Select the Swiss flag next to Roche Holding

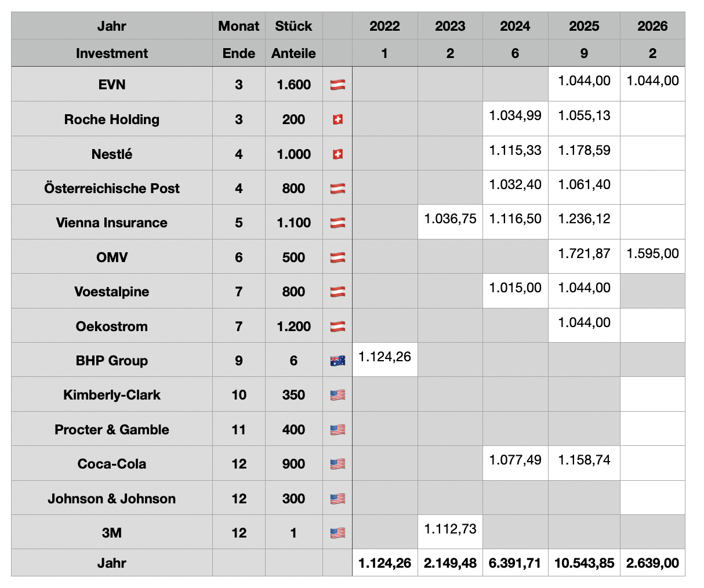(x=338, y=119)
